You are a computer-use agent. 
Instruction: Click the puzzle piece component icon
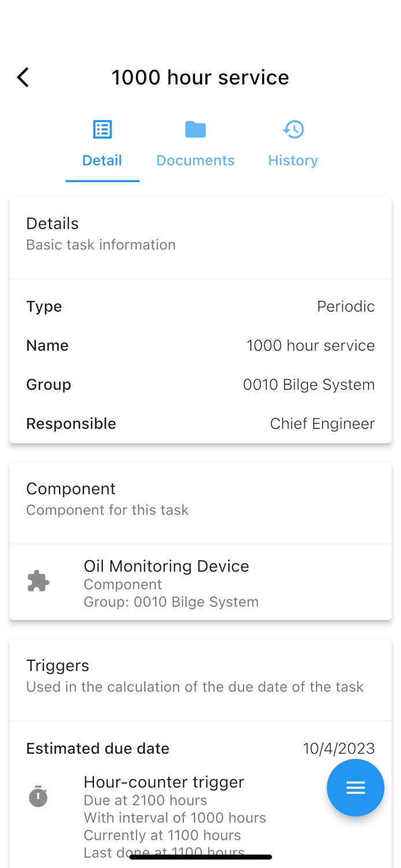tap(38, 581)
